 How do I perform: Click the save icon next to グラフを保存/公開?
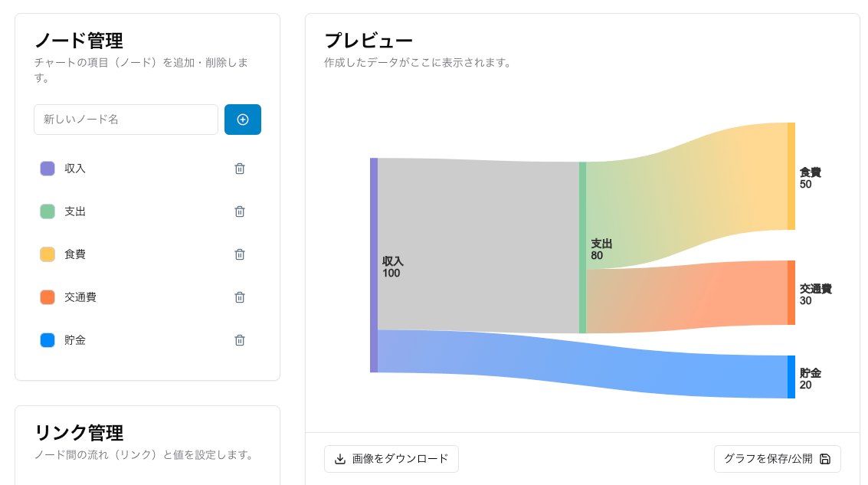(825, 458)
